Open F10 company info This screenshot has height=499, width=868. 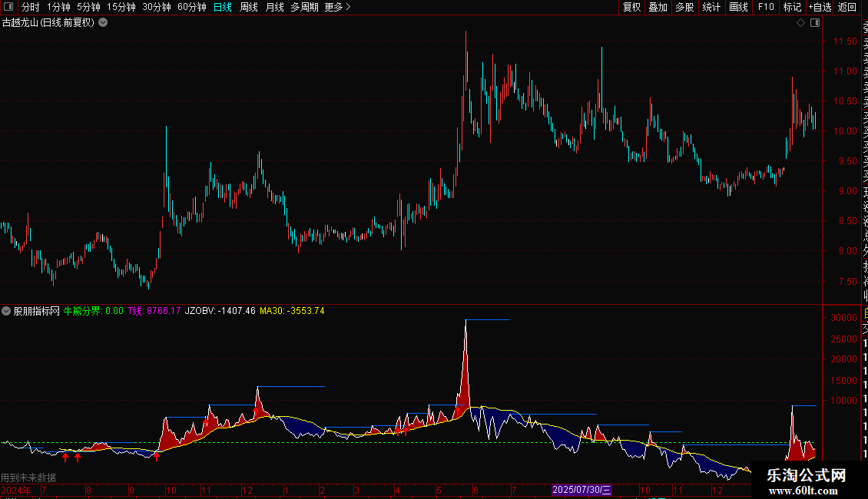(x=766, y=7)
